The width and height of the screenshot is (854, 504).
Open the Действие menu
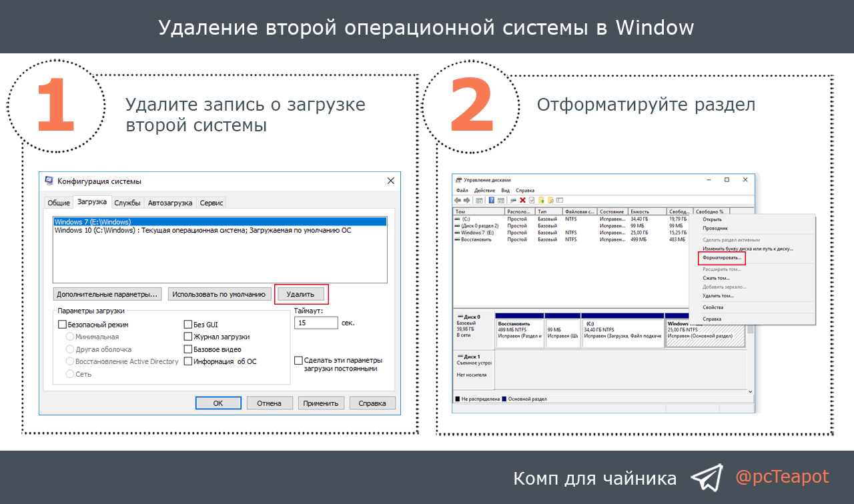coord(484,191)
